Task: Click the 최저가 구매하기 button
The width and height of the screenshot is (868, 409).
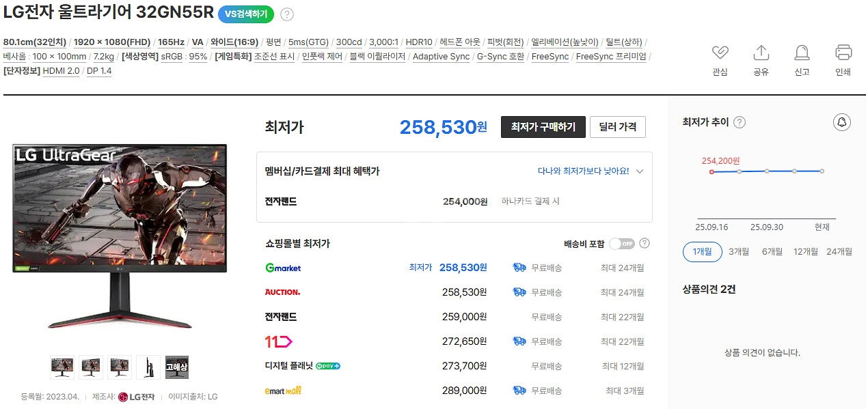Action: [x=543, y=127]
